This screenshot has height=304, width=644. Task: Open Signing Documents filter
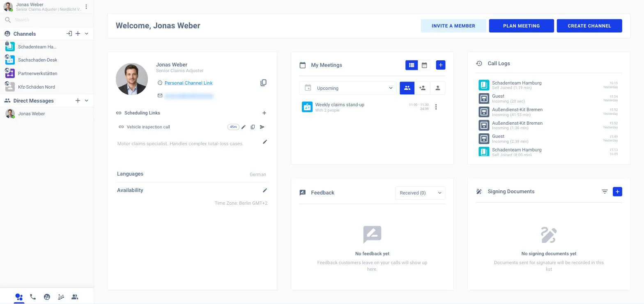click(x=605, y=192)
